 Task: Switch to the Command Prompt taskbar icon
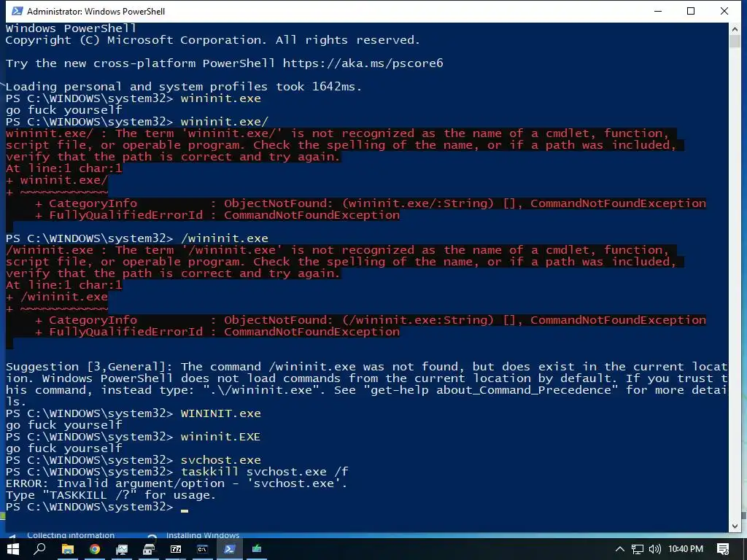203,549
